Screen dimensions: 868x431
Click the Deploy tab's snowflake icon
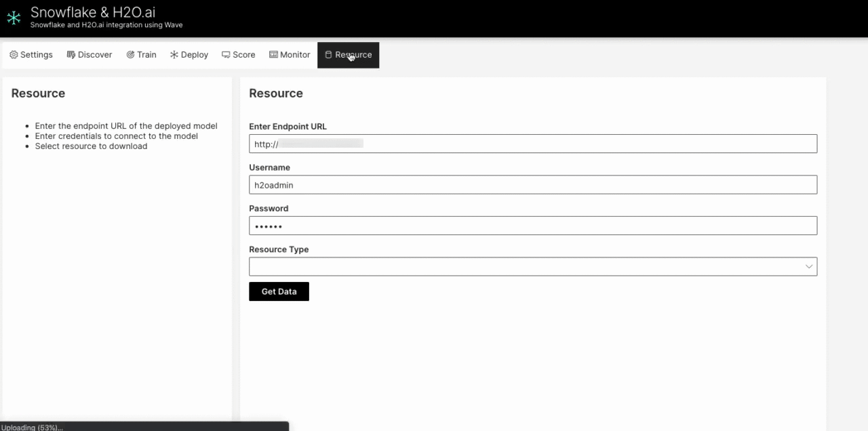(x=174, y=55)
